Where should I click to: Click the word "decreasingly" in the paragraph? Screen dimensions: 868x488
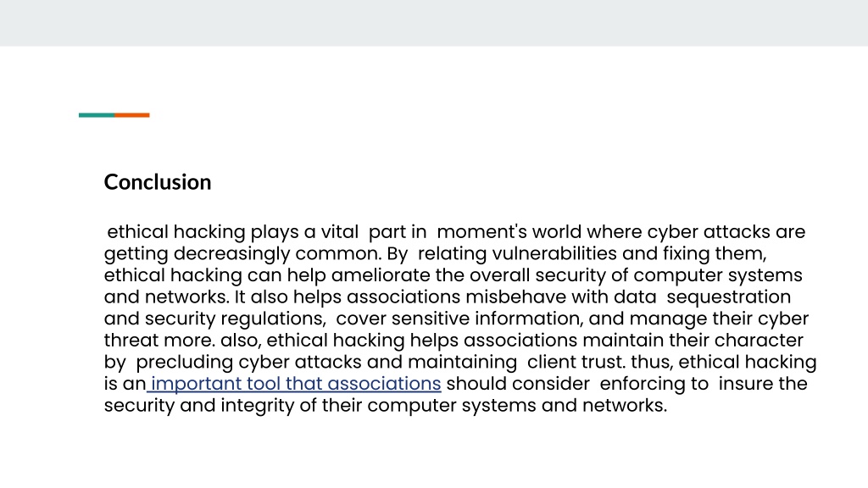click(232, 253)
